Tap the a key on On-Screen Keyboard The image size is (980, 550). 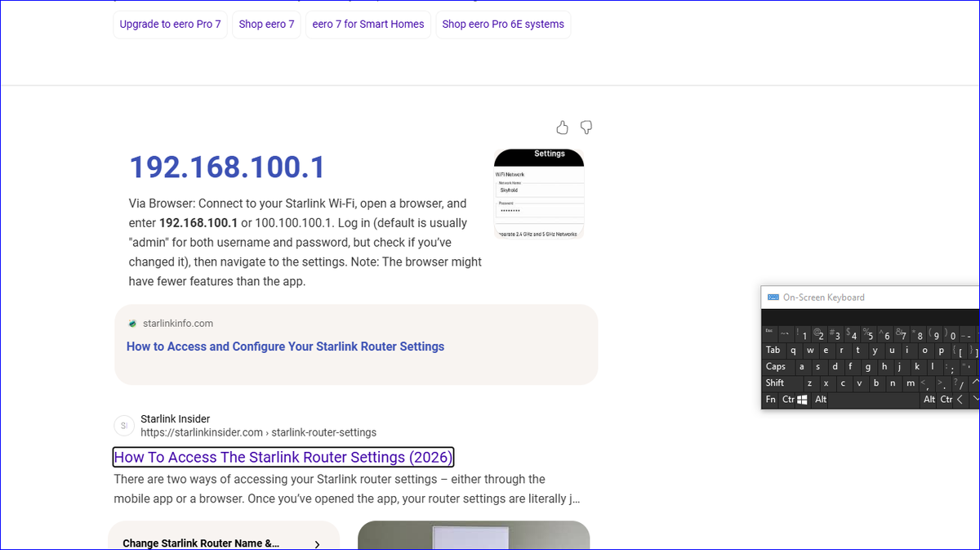[803, 367]
